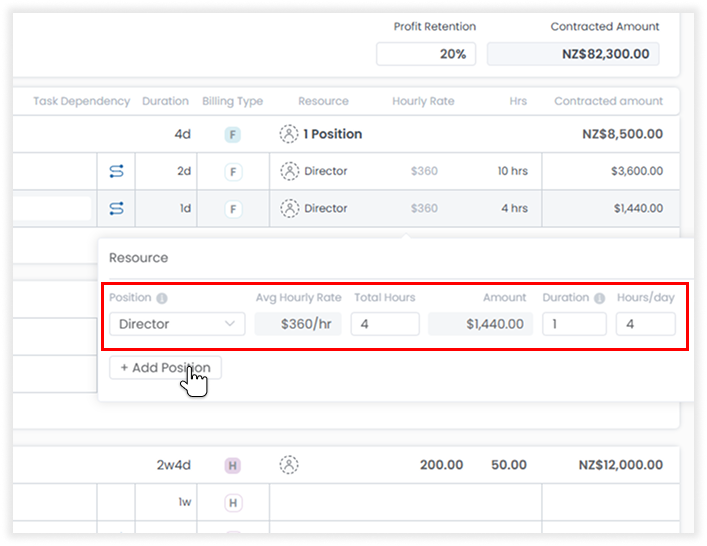The width and height of the screenshot is (707, 546).
Task: Click the 2w4d duration cell
Action: (174, 465)
